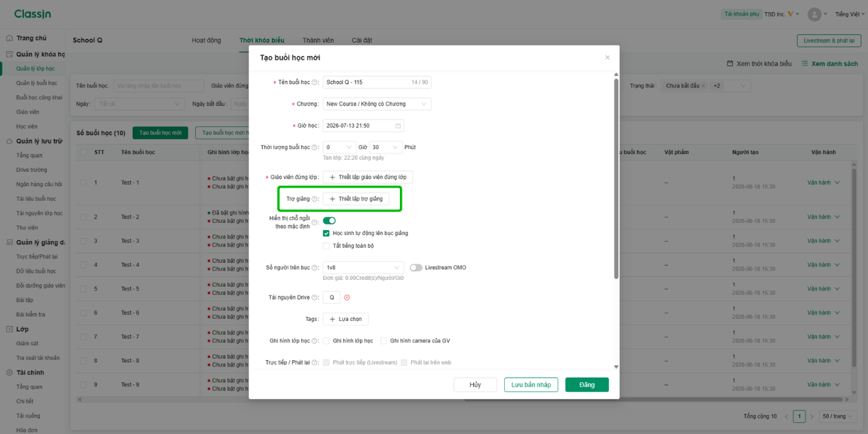868x434 pixels.
Task: Click the help icon beside Ghi hình lớp học
Action: coord(315,341)
